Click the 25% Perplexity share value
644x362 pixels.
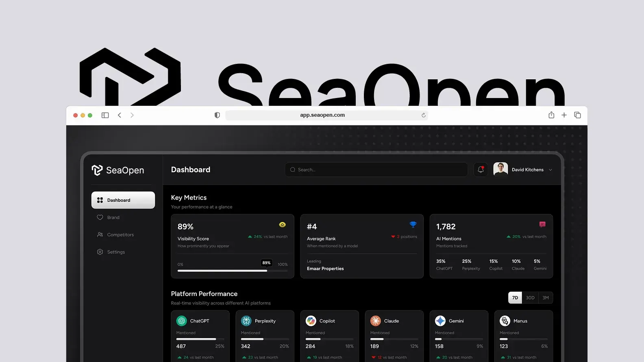point(467,261)
